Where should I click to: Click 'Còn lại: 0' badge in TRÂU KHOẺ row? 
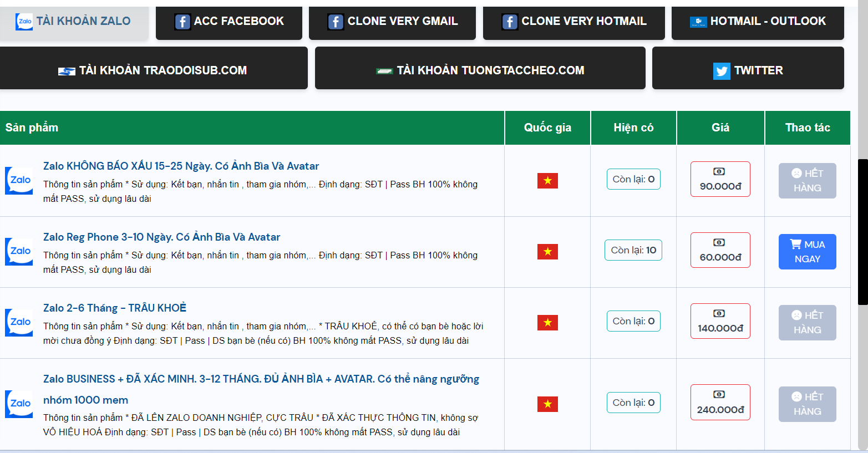(633, 321)
